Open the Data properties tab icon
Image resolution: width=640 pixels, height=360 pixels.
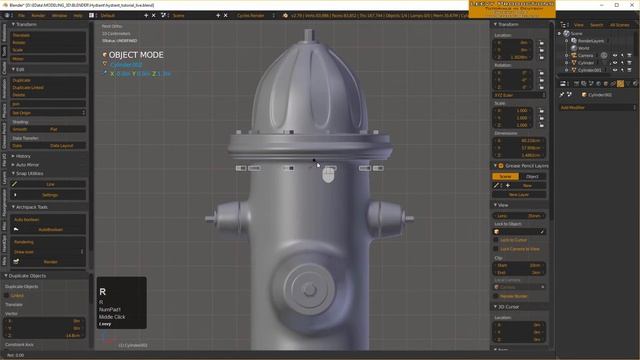[x=628, y=84]
